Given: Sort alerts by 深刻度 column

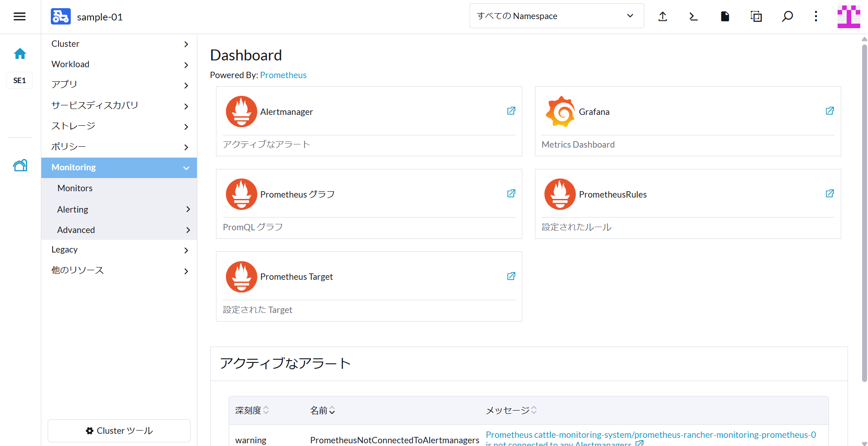Looking at the screenshot, I should coord(252,410).
